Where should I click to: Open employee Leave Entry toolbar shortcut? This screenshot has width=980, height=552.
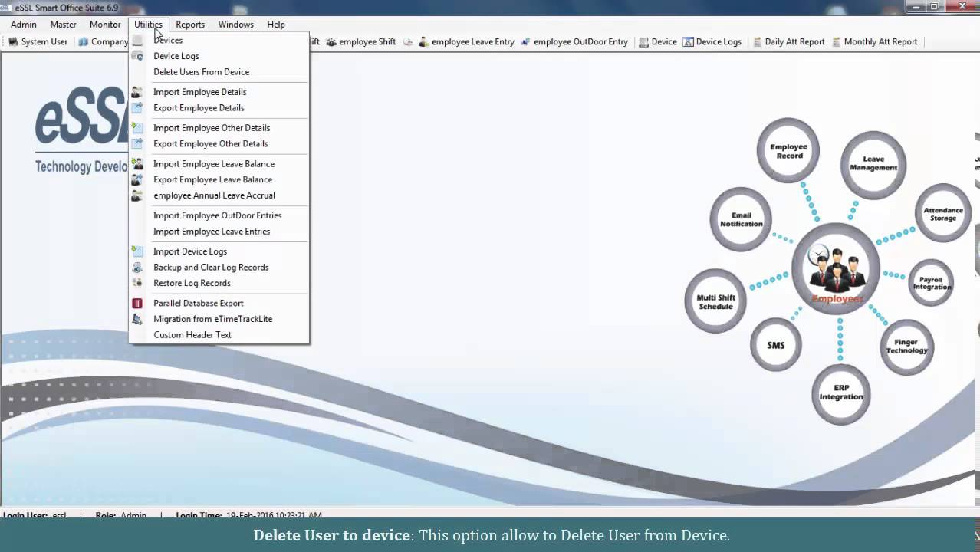466,42
